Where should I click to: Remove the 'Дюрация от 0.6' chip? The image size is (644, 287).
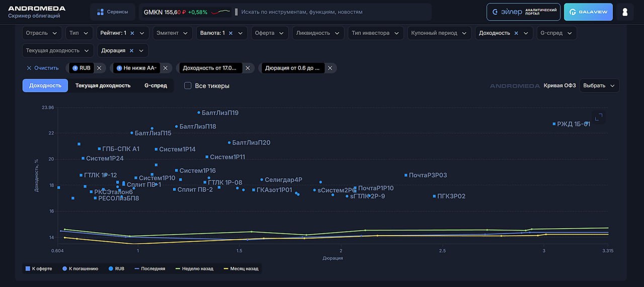[330, 68]
